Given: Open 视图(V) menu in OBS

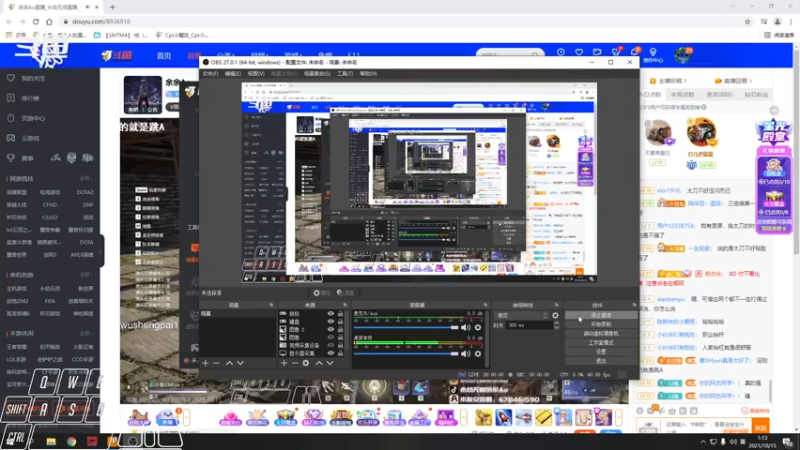Looking at the screenshot, I should pyautogui.click(x=256, y=74).
